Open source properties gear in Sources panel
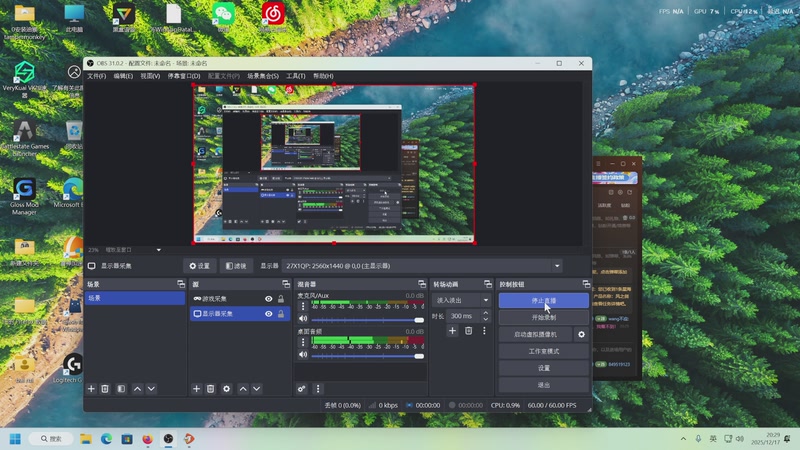 227,389
